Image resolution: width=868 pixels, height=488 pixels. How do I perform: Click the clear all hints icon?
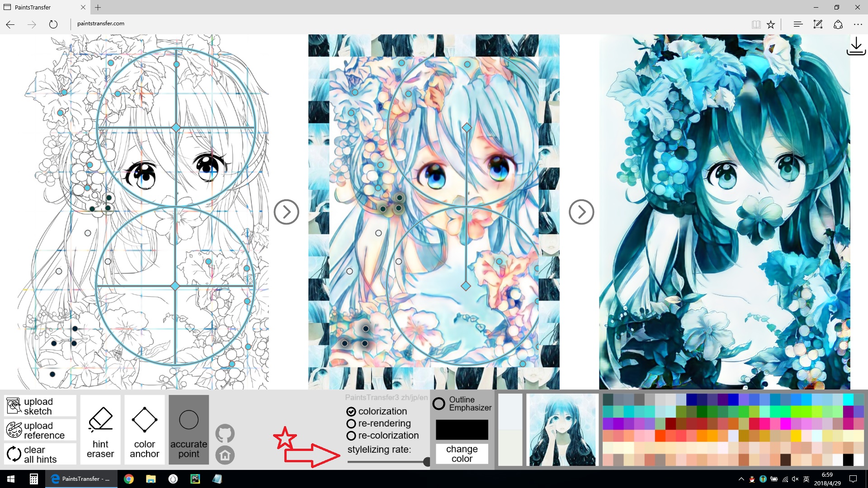click(x=14, y=454)
